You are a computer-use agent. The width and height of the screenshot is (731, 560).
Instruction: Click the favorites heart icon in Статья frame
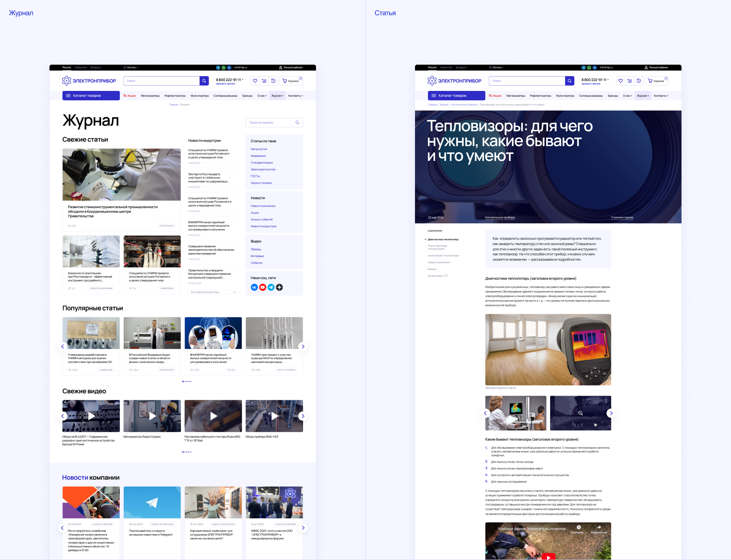621,81
